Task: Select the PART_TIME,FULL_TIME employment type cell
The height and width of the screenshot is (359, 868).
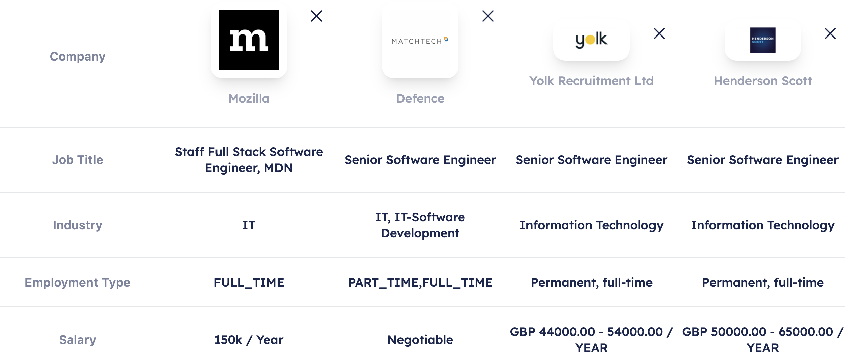Action: 420,283
